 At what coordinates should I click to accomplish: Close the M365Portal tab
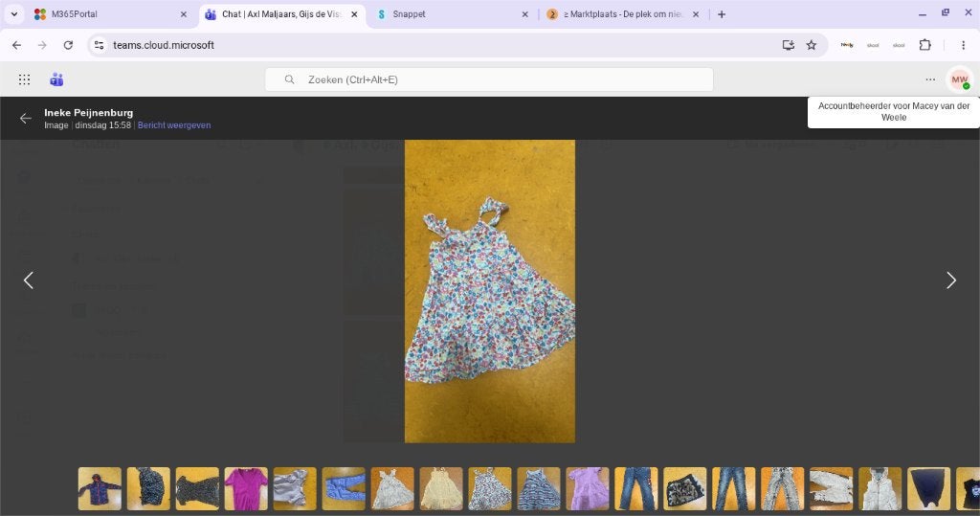(183, 13)
